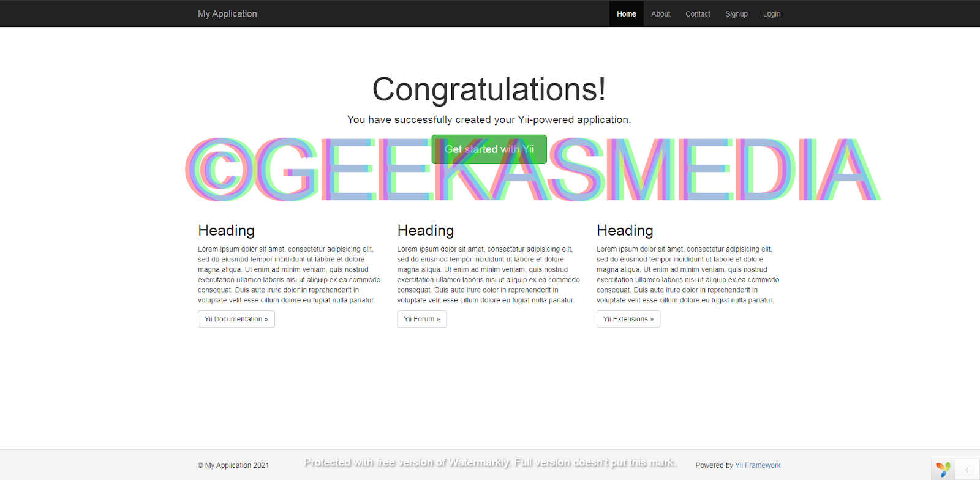Image resolution: width=980 pixels, height=480 pixels.
Task: Click the Heading above Yii Documentation
Action: coord(226,230)
